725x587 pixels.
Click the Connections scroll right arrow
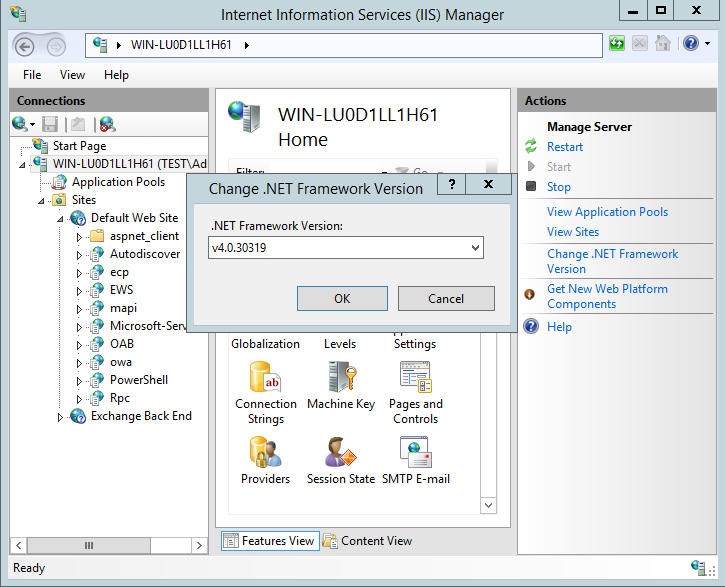199,545
